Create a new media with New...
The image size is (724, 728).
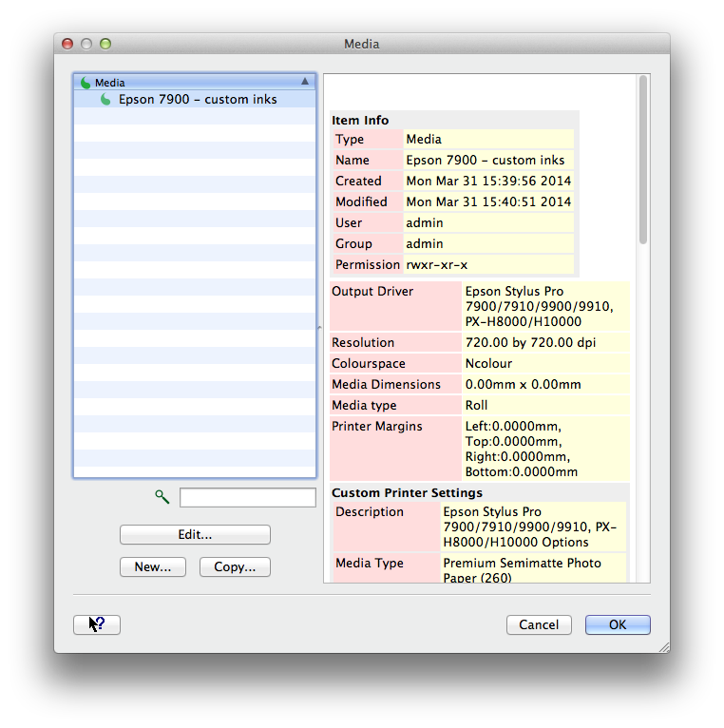tap(153, 566)
